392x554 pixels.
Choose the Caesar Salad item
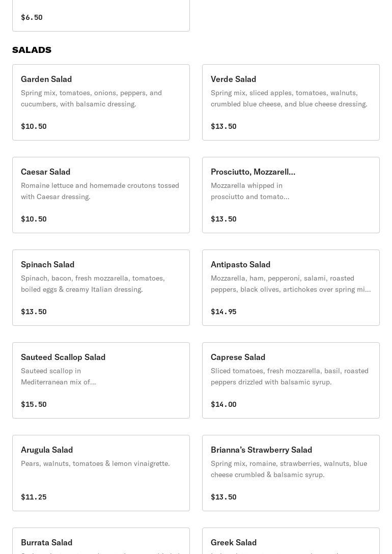(x=101, y=195)
